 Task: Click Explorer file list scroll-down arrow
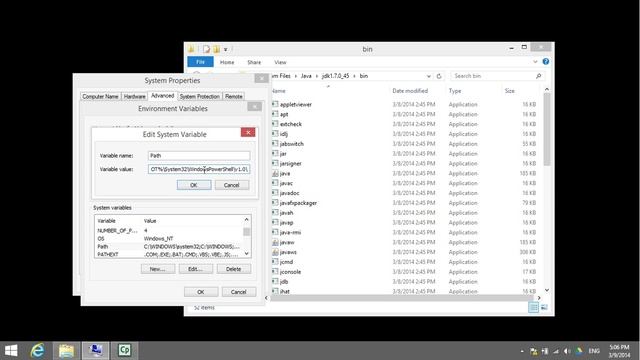click(x=547, y=290)
